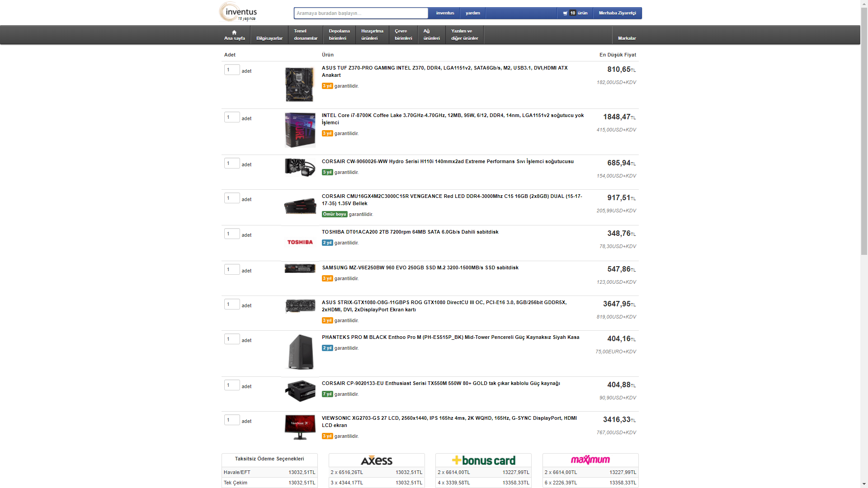Click the yardım link in top bar
The height and width of the screenshot is (488, 868).
click(x=472, y=13)
